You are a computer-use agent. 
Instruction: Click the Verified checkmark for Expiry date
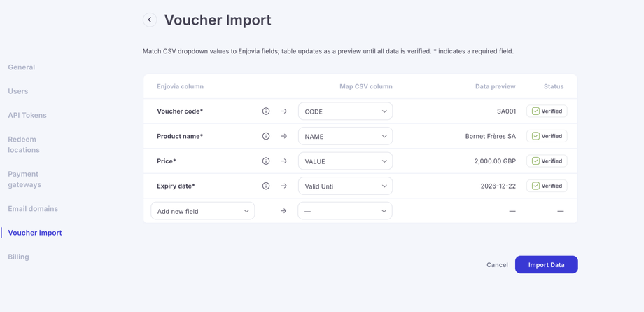[x=535, y=186]
